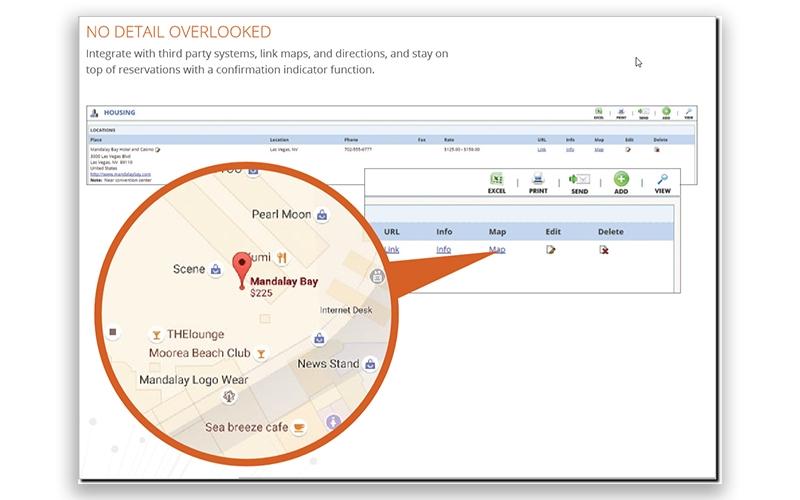This screenshot has width=800, height=500.
Task: Click the EXCEL export icon in the enlarged toolbar
Action: tap(496, 179)
